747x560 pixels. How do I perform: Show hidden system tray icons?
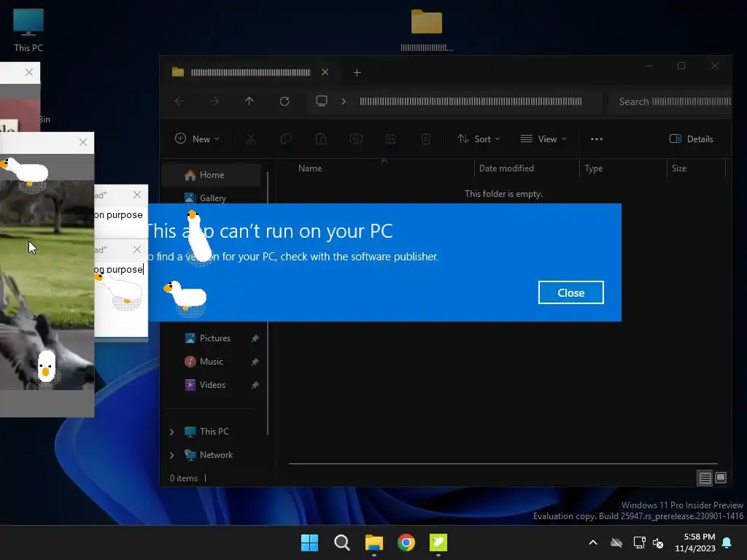point(593,542)
